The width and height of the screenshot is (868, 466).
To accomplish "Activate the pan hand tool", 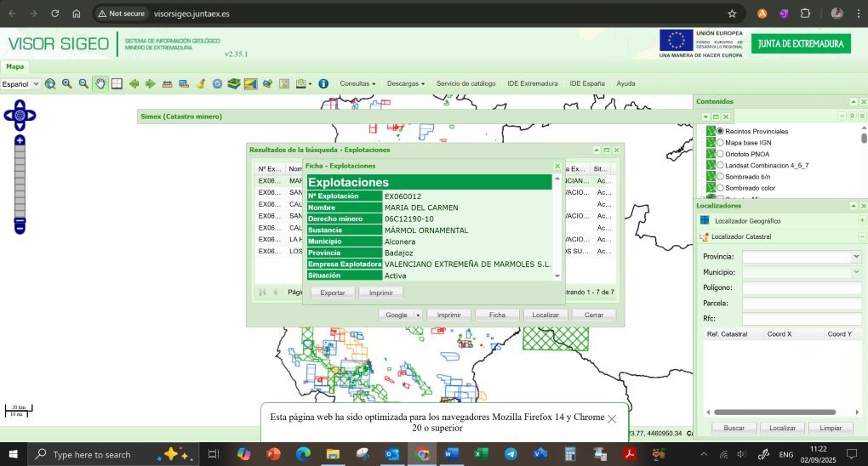I will pyautogui.click(x=100, y=84).
